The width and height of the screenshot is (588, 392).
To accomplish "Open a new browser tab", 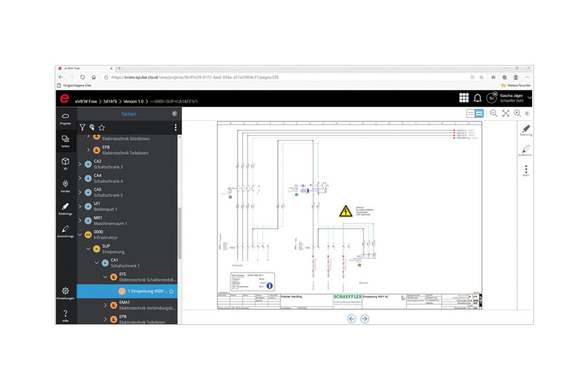I will (119, 68).
